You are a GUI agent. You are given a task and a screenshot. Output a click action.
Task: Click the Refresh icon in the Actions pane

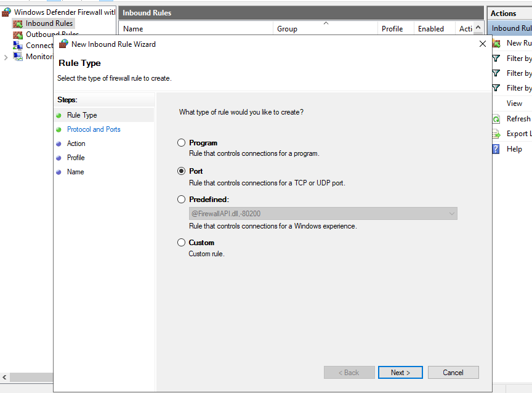(495, 118)
